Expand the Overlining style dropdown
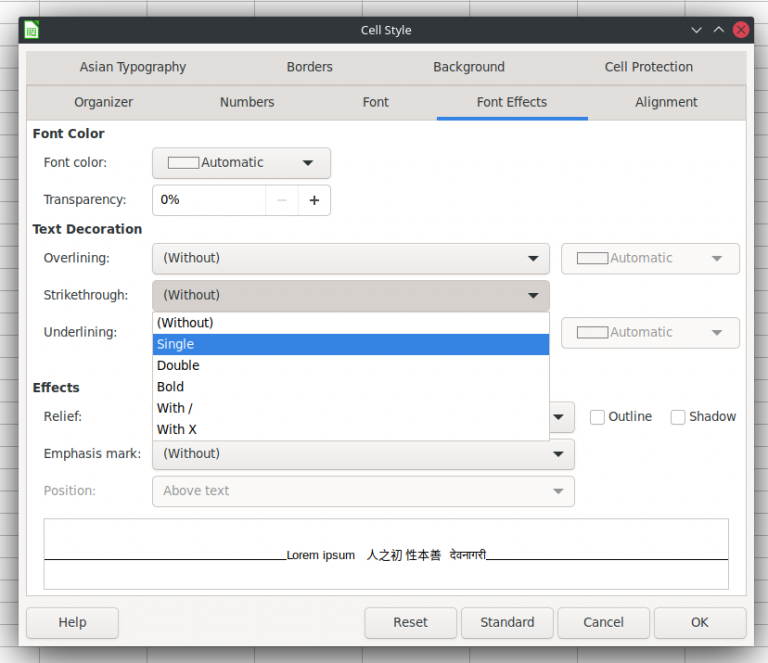 click(350, 258)
